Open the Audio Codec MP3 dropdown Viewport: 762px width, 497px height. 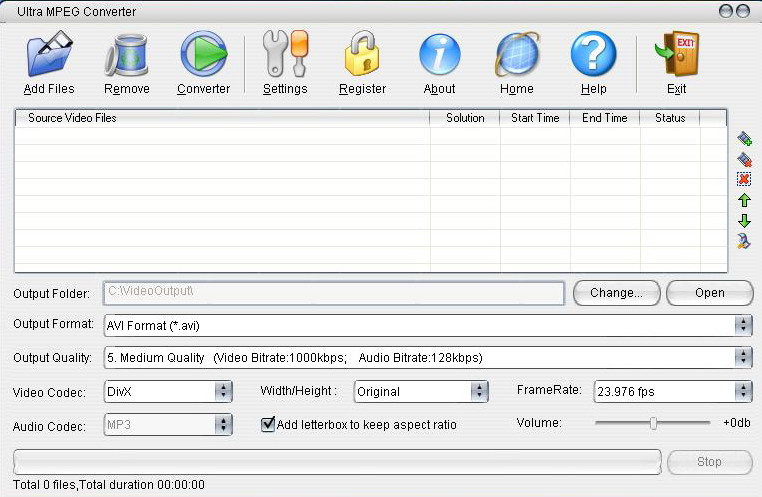point(223,425)
